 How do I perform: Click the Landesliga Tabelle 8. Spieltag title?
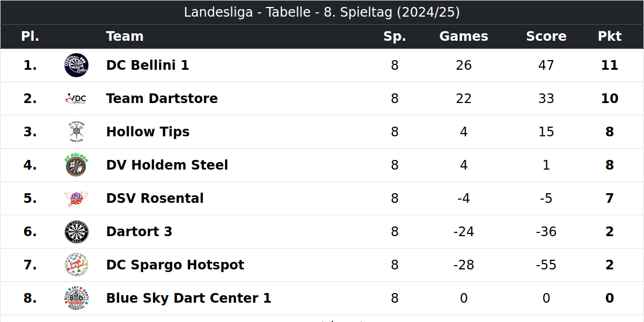tap(322, 12)
